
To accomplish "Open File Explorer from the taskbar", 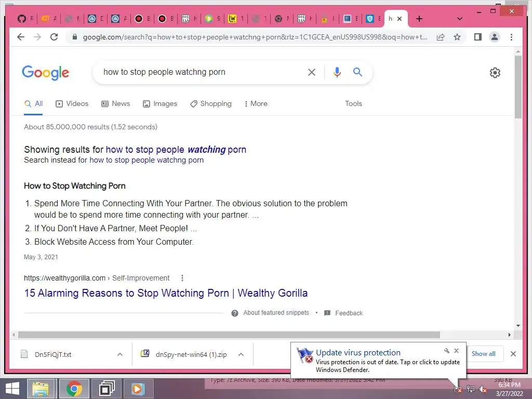I will point(41,389).
